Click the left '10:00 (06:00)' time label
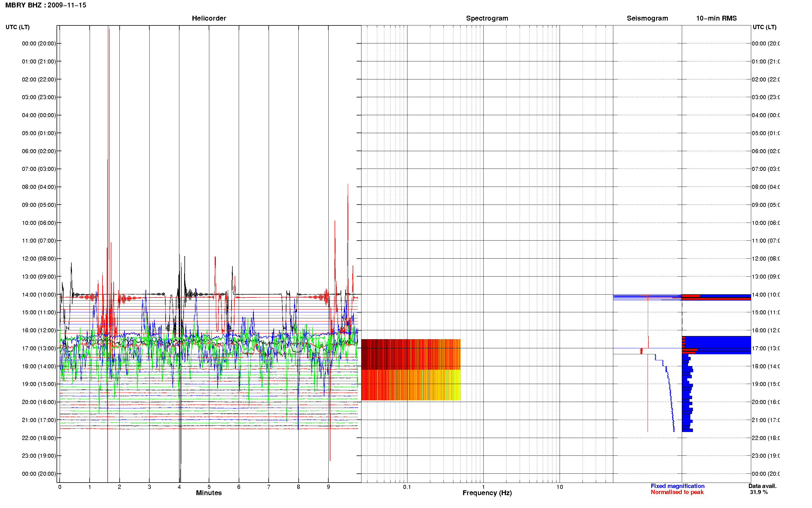 (39, 223)
